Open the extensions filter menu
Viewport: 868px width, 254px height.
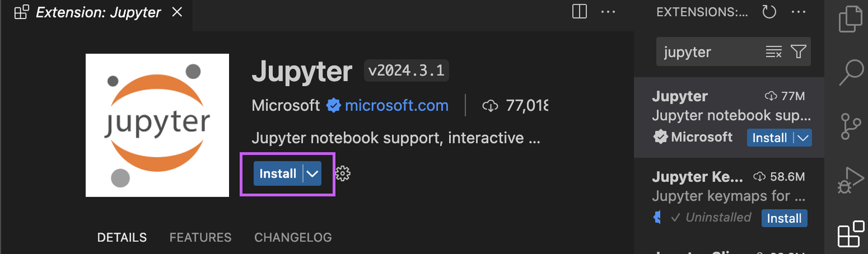799,52
